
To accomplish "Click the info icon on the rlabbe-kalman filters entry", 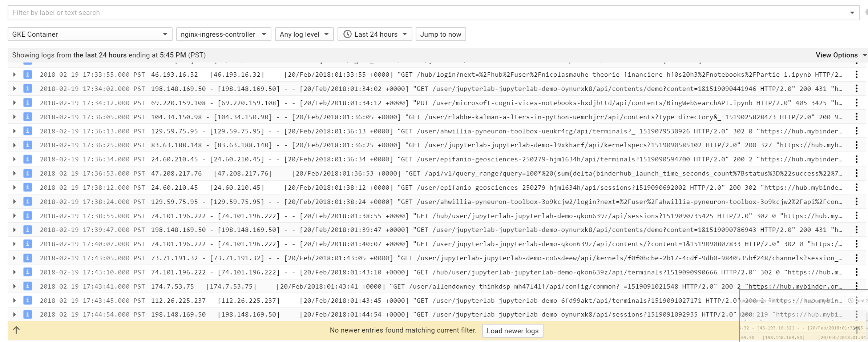I will [27, 117].
